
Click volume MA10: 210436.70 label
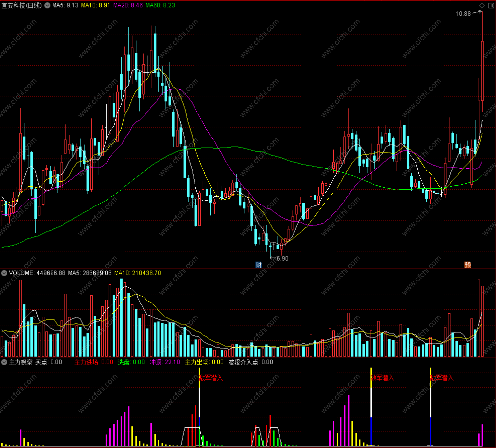(x=138, y=273)
